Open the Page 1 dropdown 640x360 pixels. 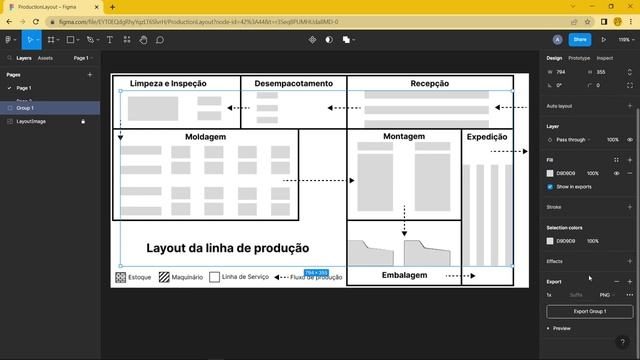[x=83, y=58]
